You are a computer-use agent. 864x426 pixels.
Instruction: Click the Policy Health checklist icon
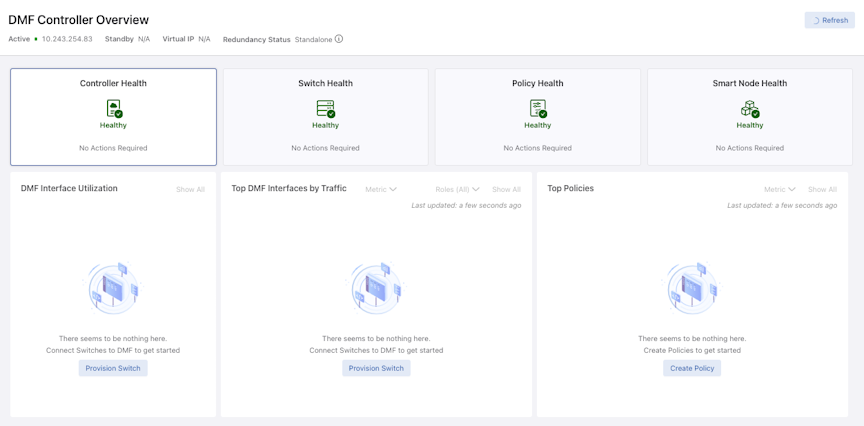(538, 109)
